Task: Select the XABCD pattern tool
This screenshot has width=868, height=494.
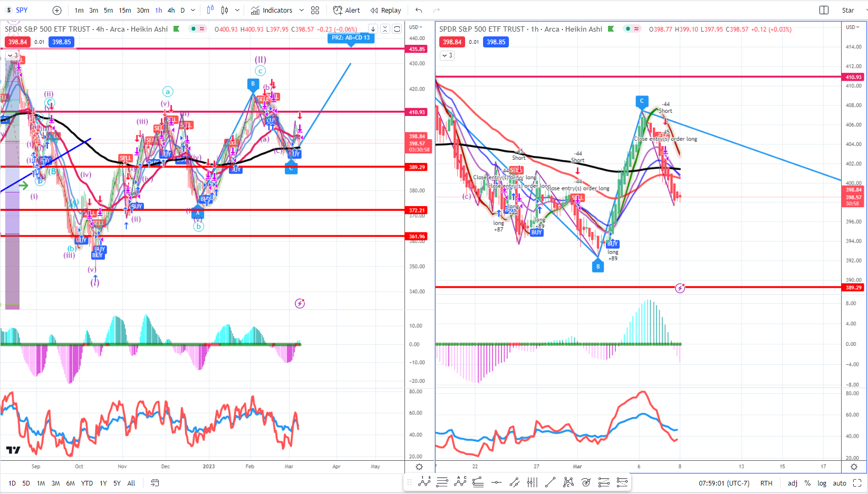Action: point(568,482)
